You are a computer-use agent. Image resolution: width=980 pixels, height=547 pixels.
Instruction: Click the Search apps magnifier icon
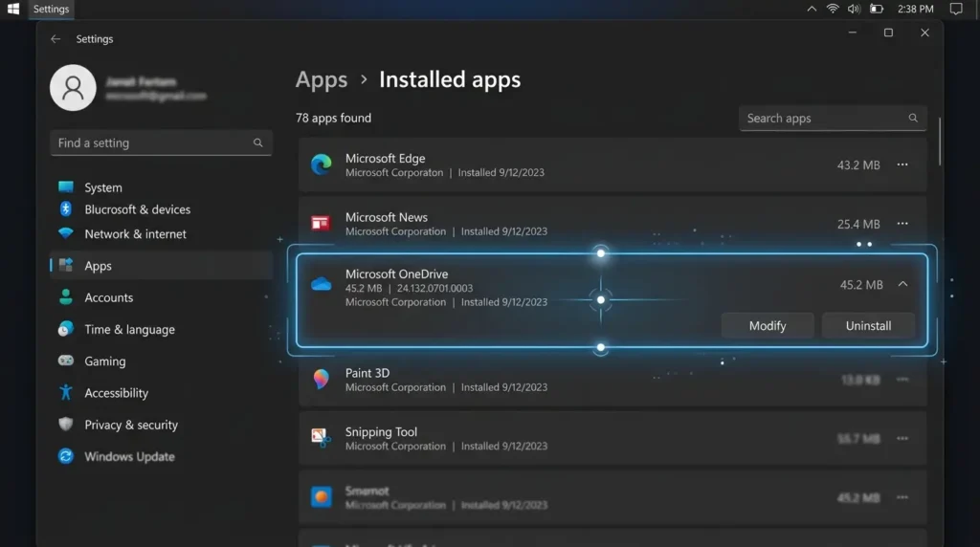click(x=913, y=118)
